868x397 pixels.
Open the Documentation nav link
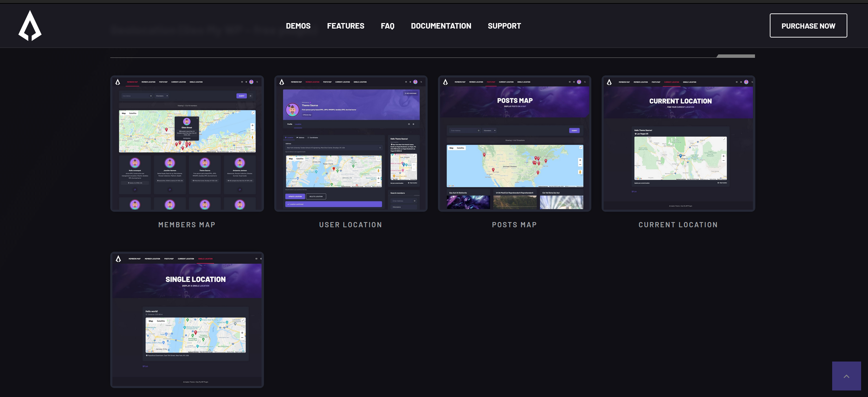click(x=441, y=26)
